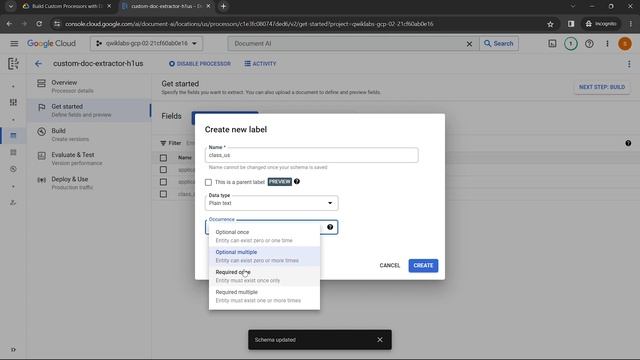Open the header more options menu
640x360 pixels.
(607, 44)
